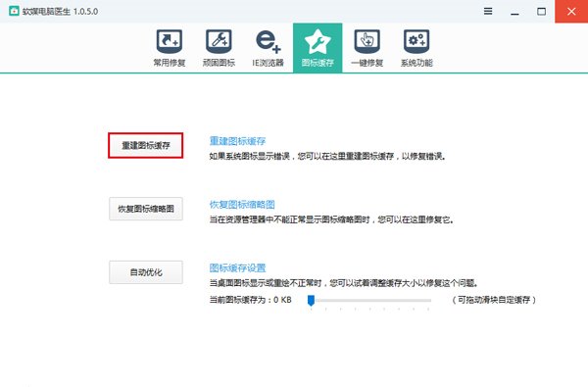Viewport: 588px width, 387px height.
Task: Select the 图标缓存 tab
Action: click(x=318, y=48)
